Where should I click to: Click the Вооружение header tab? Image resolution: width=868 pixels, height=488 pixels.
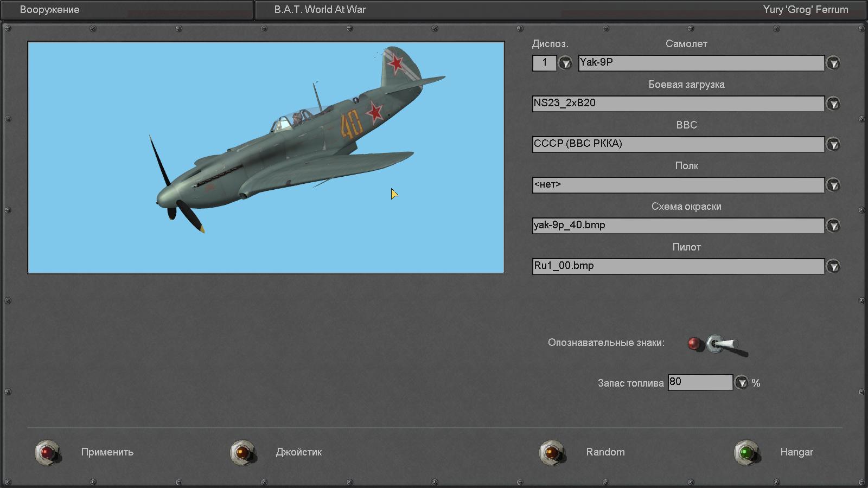pyautogui.click(x=49, y=10)
